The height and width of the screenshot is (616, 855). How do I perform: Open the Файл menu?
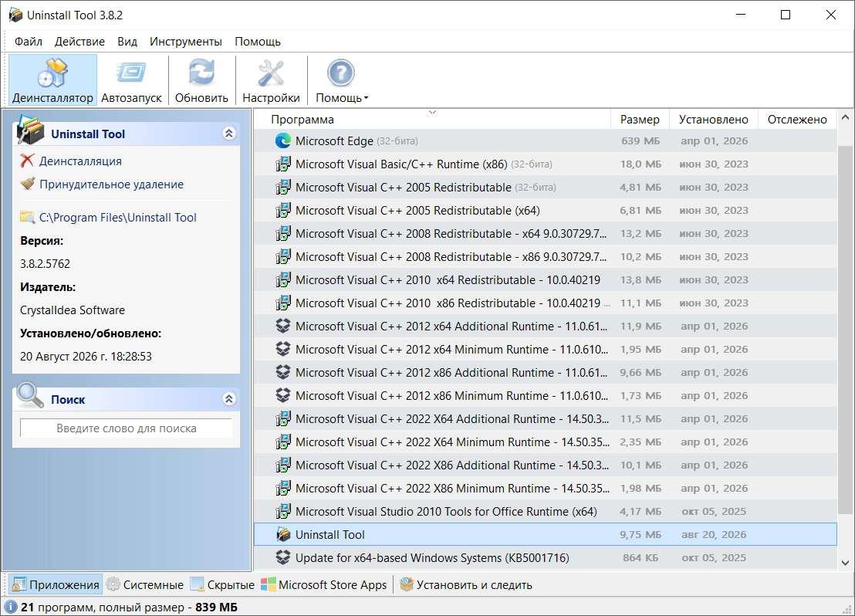[29, 42]
